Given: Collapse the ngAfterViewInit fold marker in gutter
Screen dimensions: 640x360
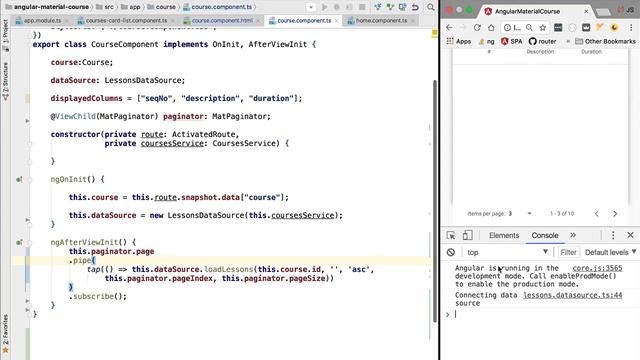Looking at the screenshot, I should coord(29,242).
